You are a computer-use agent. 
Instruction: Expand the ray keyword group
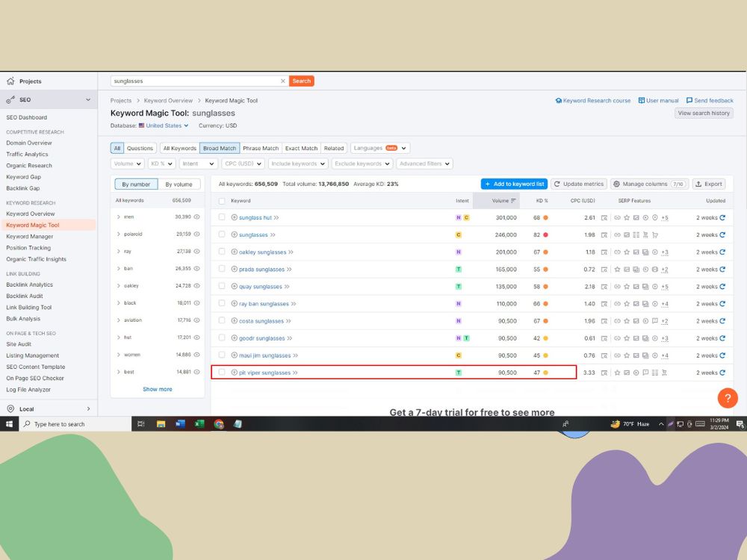118,251
